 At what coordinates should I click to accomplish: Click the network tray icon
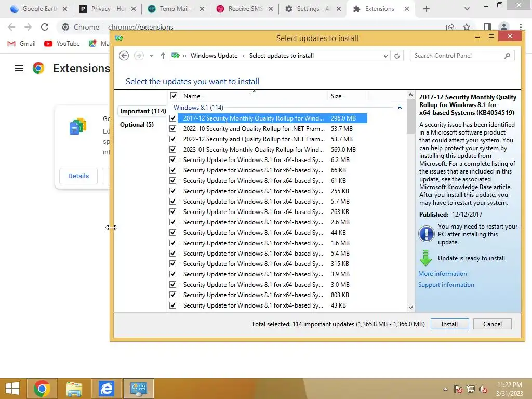coord(471,389)
